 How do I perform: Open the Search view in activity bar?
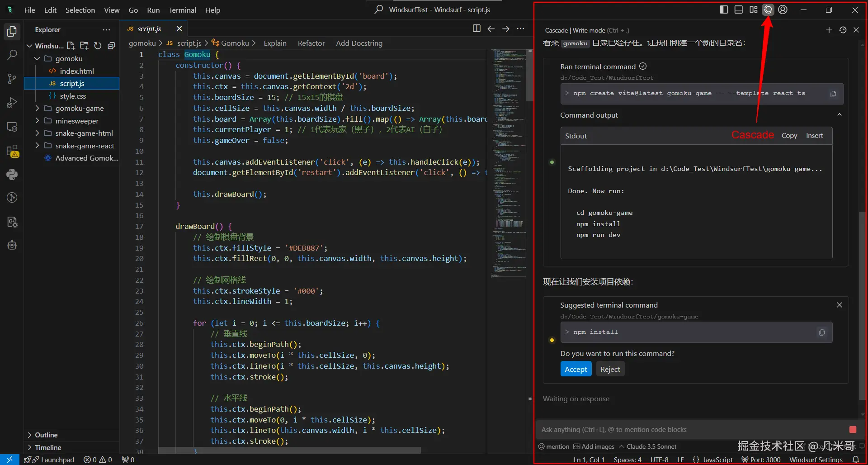[12, 55]
